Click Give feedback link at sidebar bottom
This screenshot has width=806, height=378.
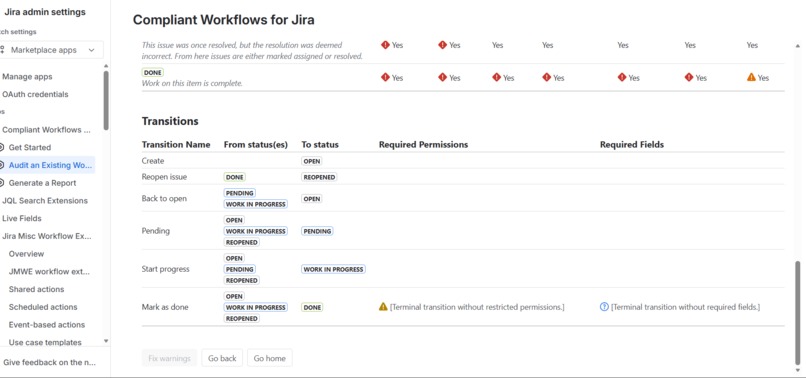[49, 362]
